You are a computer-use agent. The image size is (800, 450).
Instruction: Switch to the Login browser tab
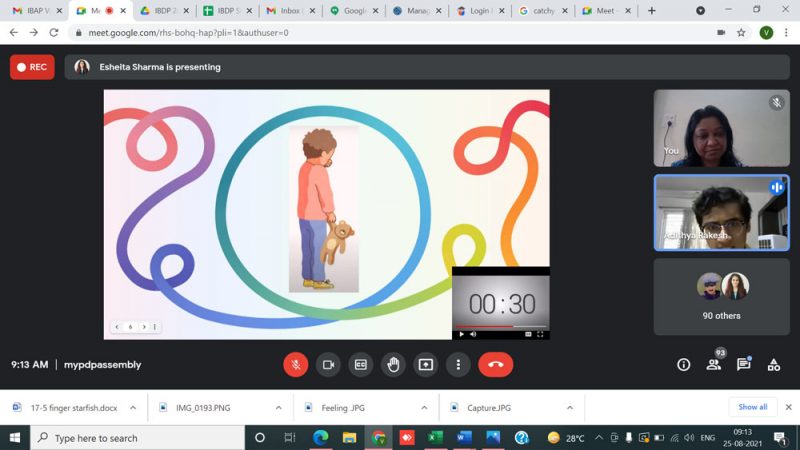tap(475, 11)
